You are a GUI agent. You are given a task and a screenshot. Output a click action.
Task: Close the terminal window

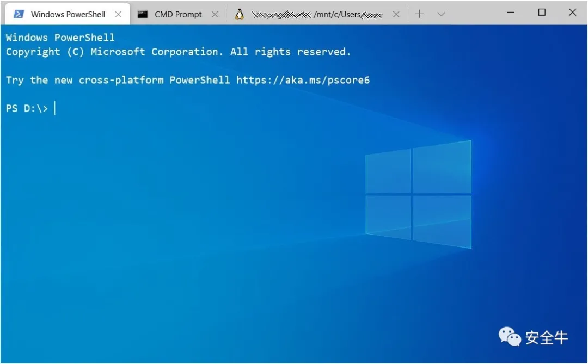click(572, 13)
